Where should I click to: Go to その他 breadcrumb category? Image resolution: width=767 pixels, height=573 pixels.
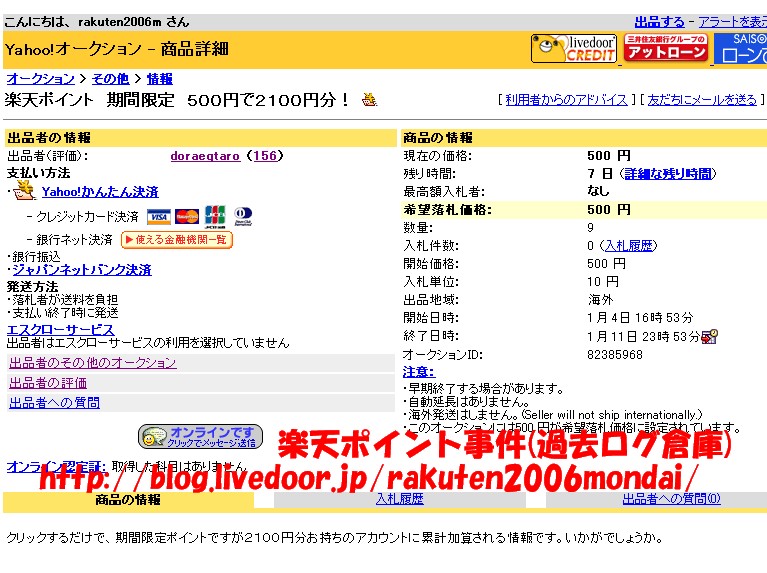tap(111, 79)
